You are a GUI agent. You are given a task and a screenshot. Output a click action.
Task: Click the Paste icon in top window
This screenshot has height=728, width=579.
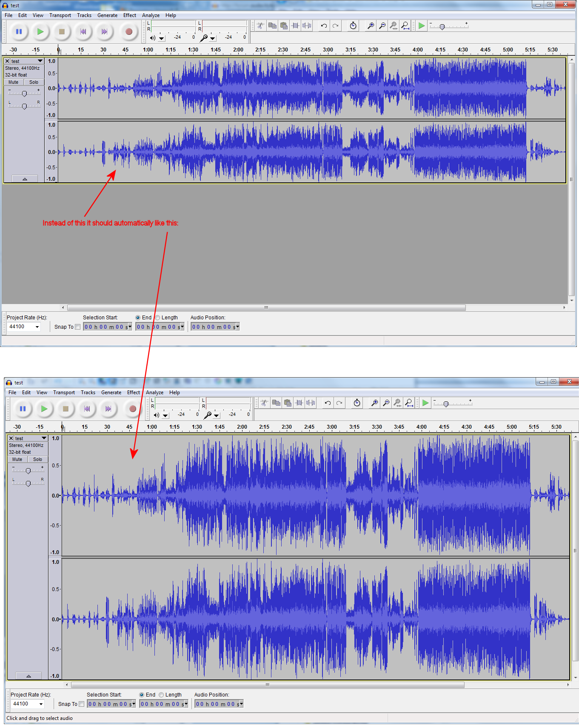pos(284,26)
